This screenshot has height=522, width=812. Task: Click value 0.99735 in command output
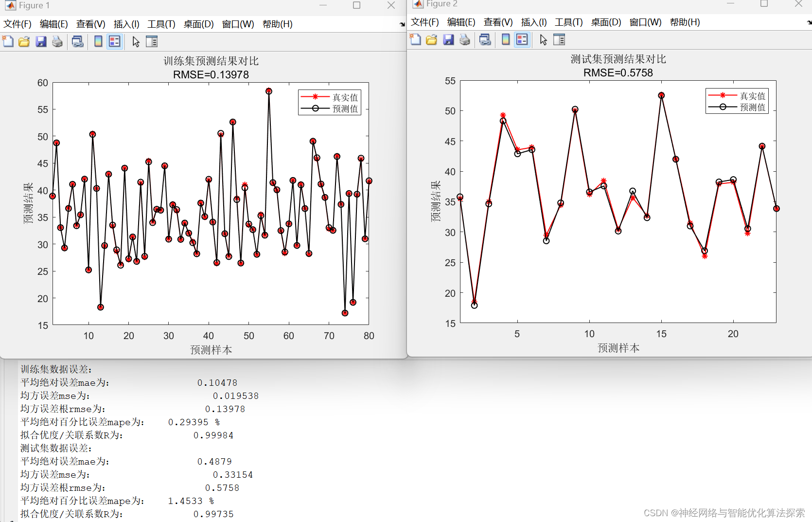213,514
